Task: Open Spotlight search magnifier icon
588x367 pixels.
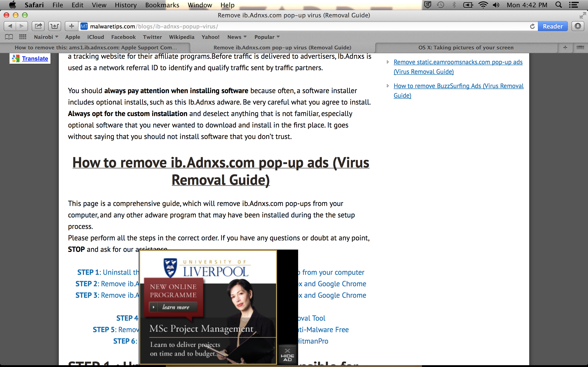Action: [559, 5]
